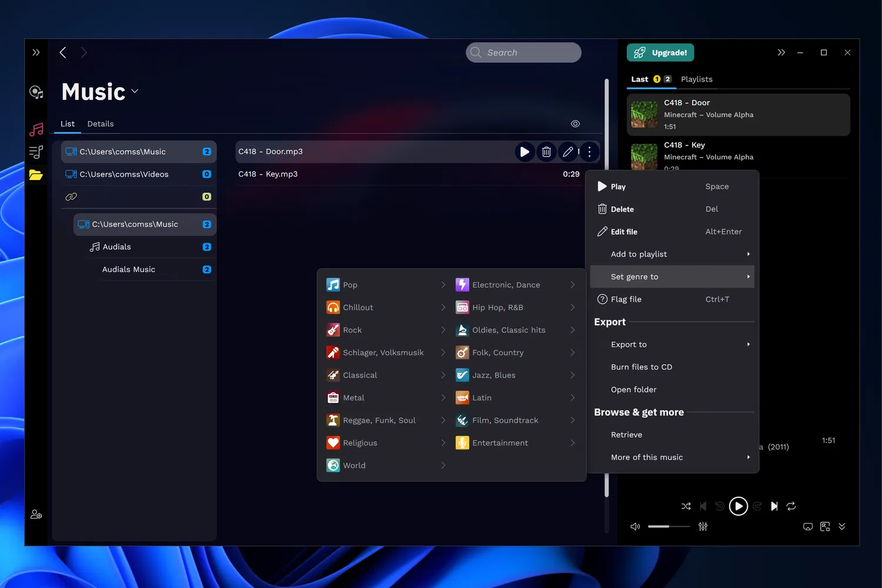Delete Door.mp3 with the trash icon
This screenshot has width=882, height=588.
pos(546,152)
